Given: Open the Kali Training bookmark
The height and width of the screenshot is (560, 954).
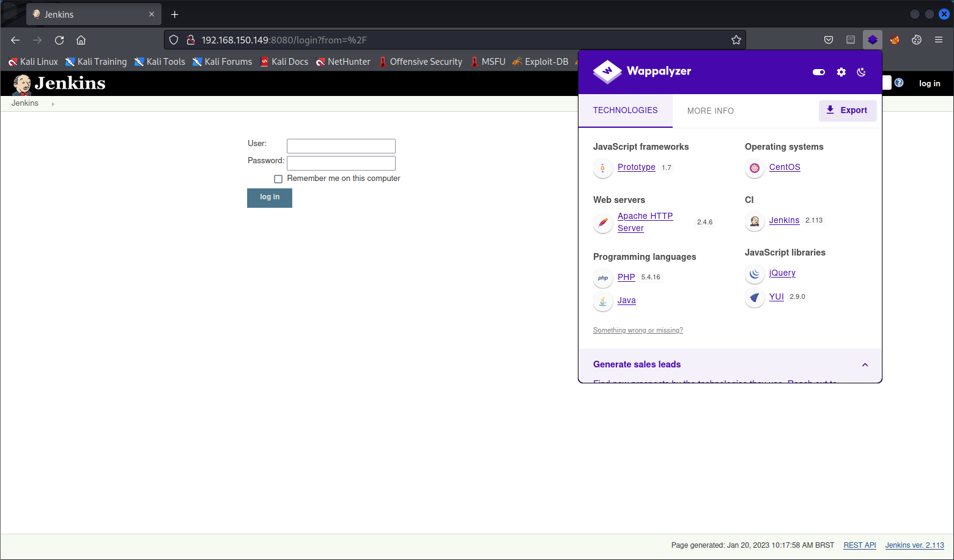Looking at the screenshot, I should (96, 62).
